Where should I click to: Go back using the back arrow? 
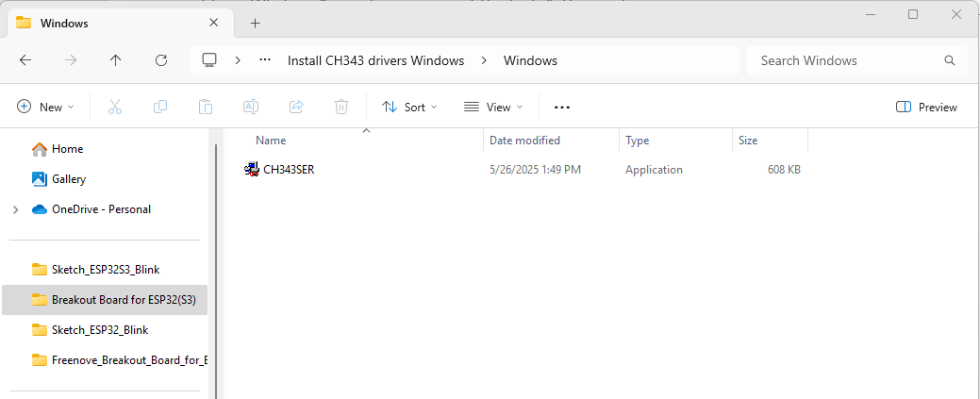(x=25, y=60)
